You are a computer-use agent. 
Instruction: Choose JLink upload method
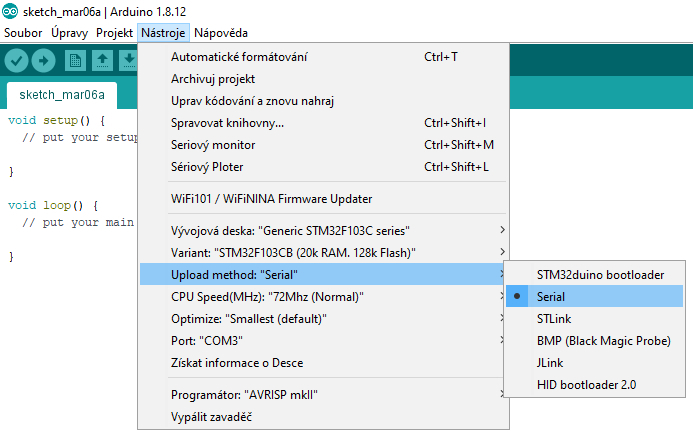pyautogui.click(x=594, y=363)
